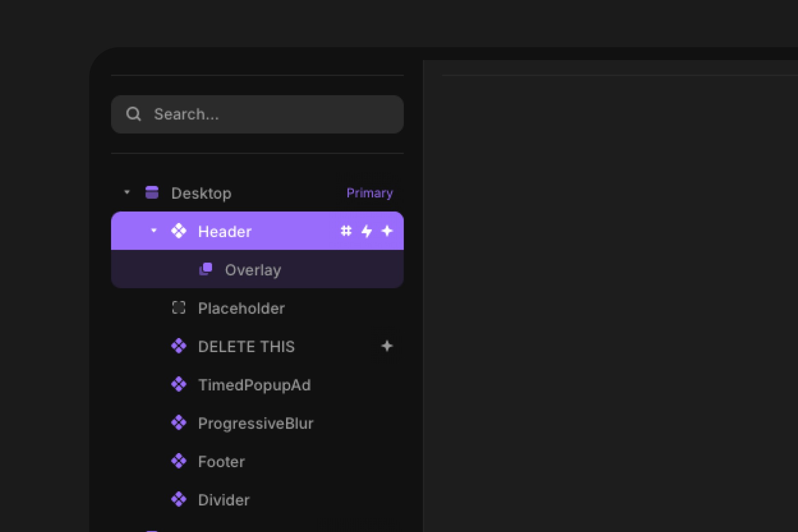Image resolution: width=798 pixels, height=532 pixels.
Task: Select the Divider component
Action: click(x=224, y=499)
